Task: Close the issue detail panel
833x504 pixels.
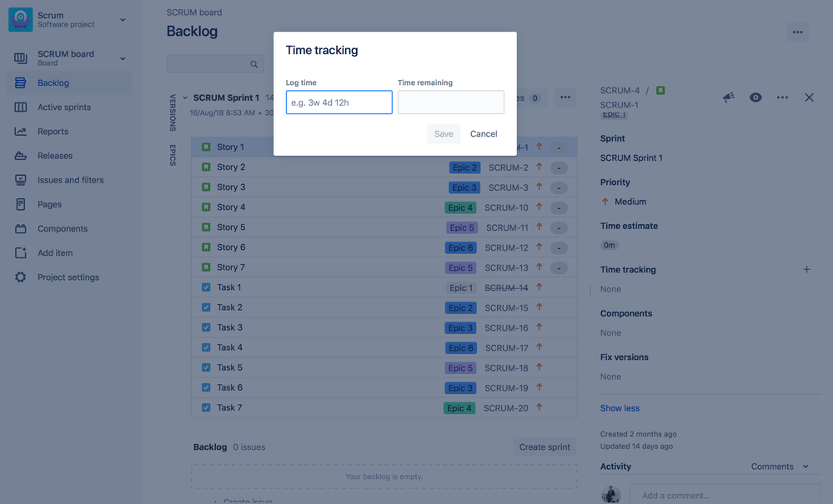Action: [x=809, y=97]
